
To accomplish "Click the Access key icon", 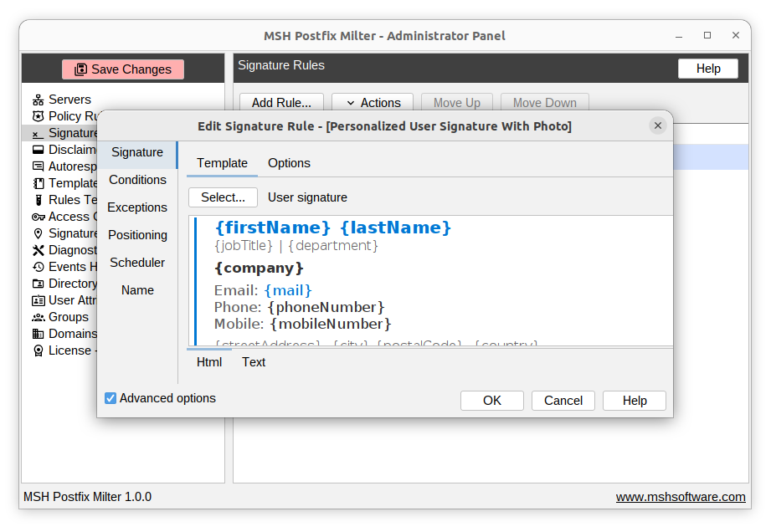I will (x=38, y=217).
